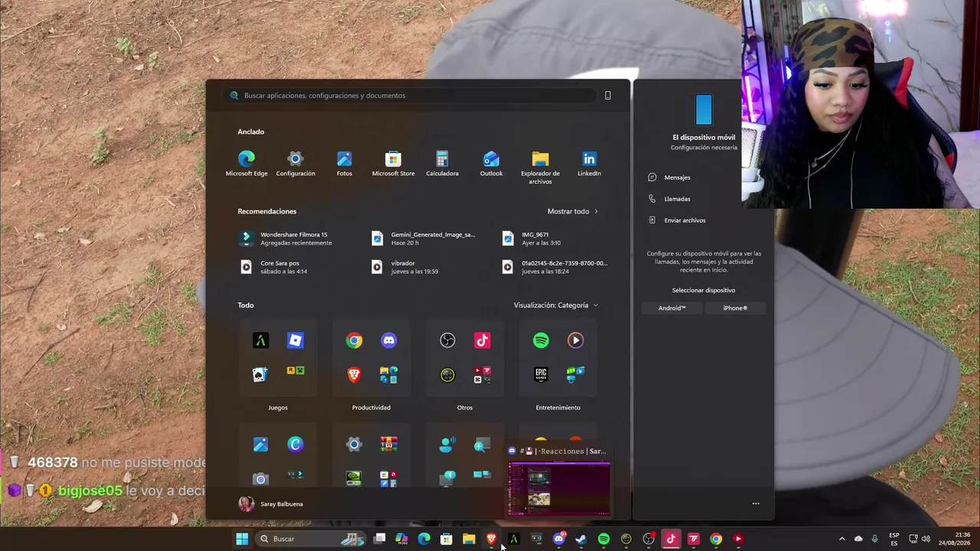Viewport: 980px width, 551px height.
Task: Open the Visualización: Categoría dropdown
Action: (556, 305)
